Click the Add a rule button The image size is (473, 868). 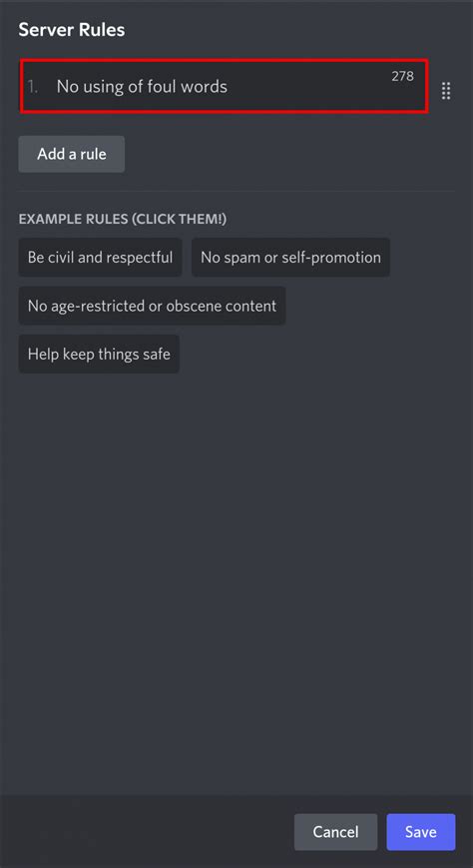pos(72,154)
